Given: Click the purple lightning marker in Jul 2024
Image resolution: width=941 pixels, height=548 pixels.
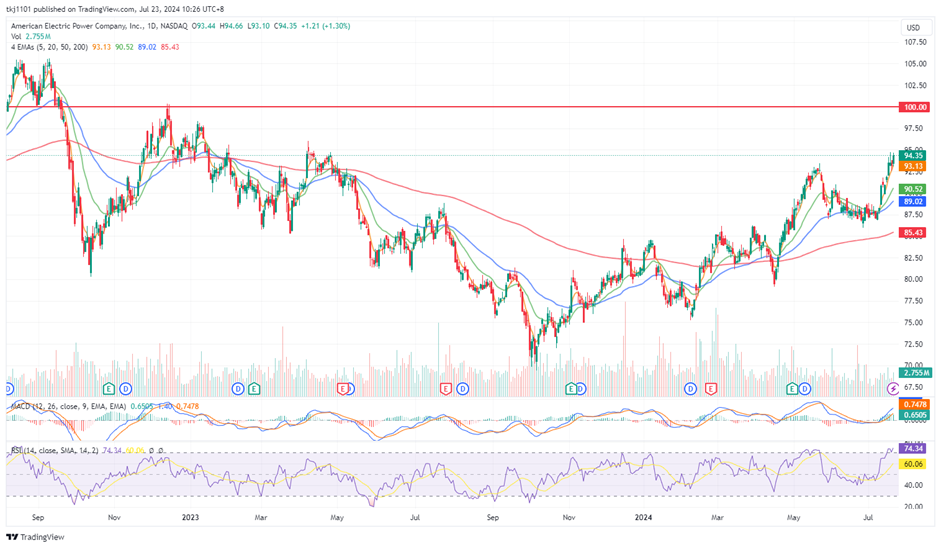Looking at the screenshot, I should [893, 389].
